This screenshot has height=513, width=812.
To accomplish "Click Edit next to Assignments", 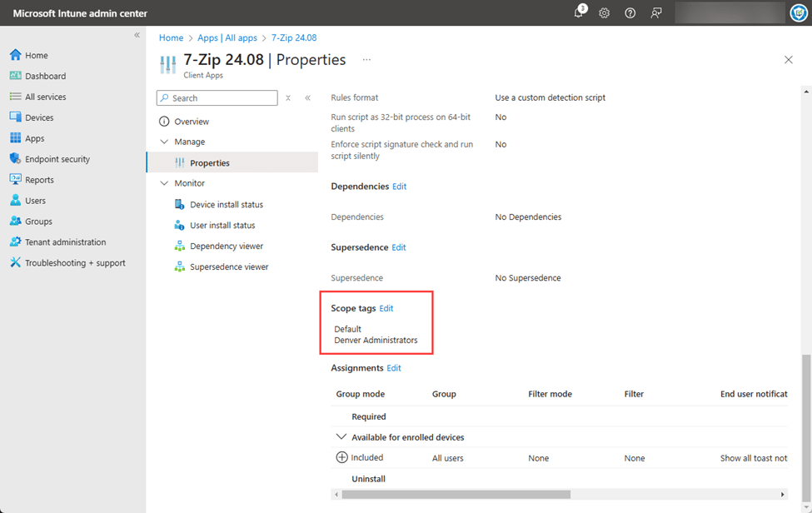I will click(394, 368).
